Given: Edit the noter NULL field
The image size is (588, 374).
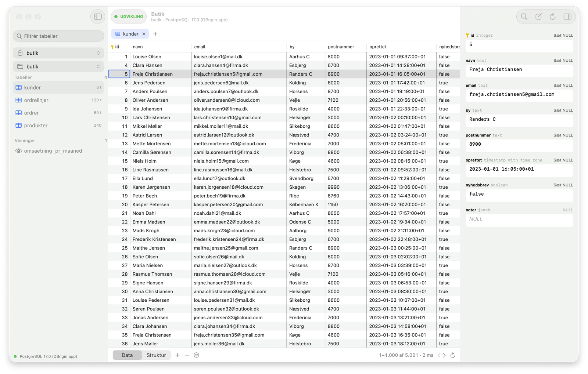Looking at the screenshot, I should point(519,220).
